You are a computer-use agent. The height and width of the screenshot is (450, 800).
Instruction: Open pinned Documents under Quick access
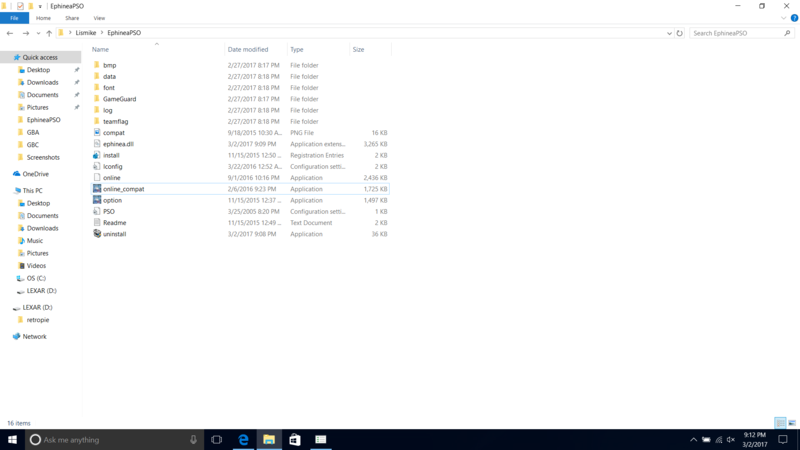point(42,95)
